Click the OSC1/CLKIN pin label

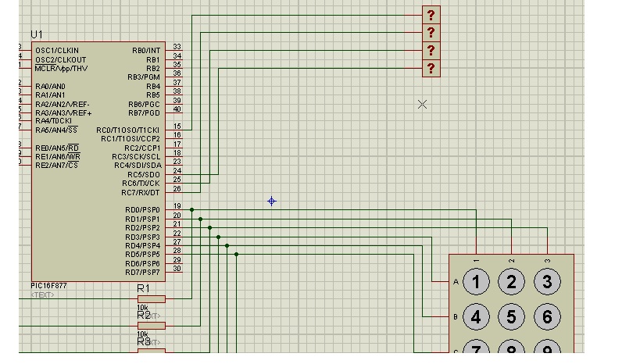(57, 51)
